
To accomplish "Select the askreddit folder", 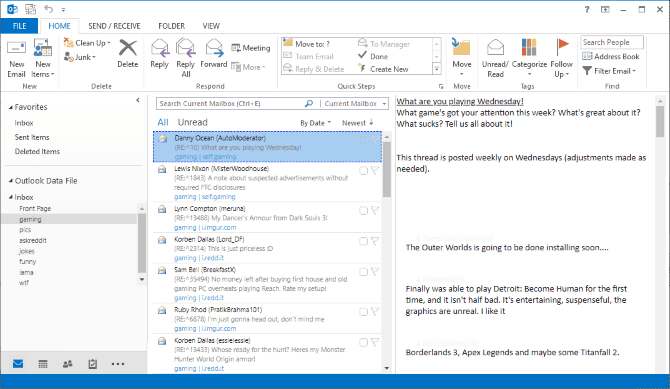I will [33, 240].
